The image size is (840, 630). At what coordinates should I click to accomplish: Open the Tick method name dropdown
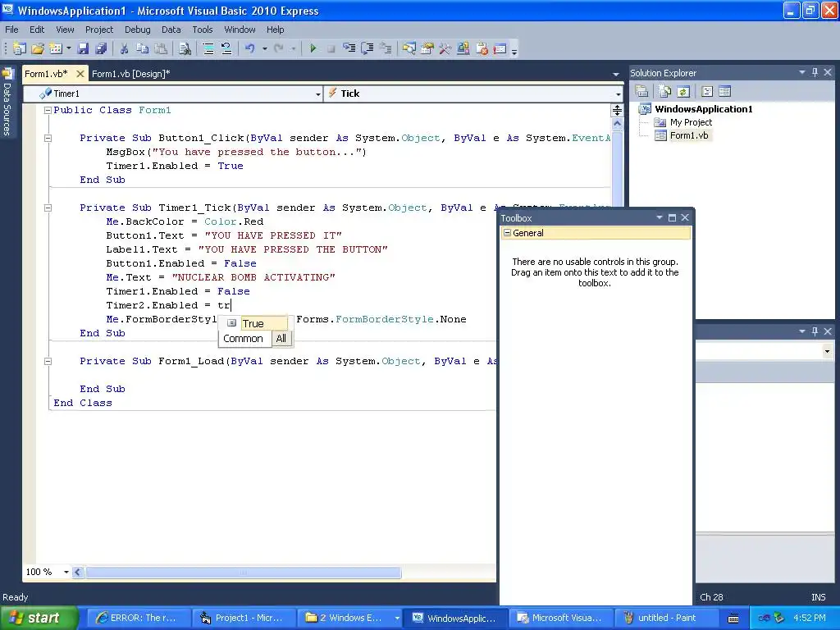(619, 94)
